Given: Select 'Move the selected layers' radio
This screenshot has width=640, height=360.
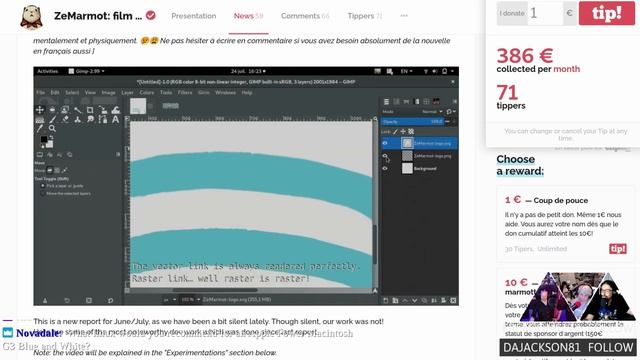Looking at the screenshot, I should 42,193.
